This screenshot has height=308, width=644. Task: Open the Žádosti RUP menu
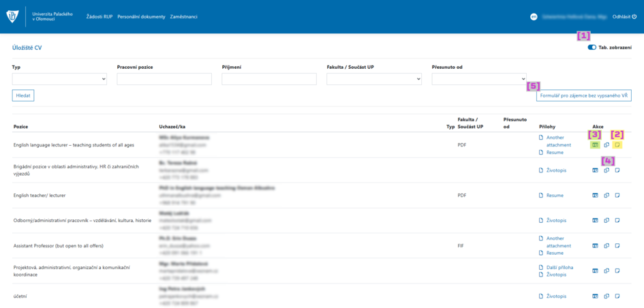point(99,17)
